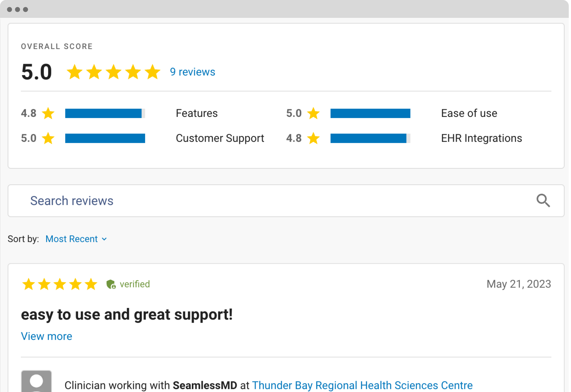Click the reviewer avatar placeholder image
571x392 pixels.
tap(36, 381)
